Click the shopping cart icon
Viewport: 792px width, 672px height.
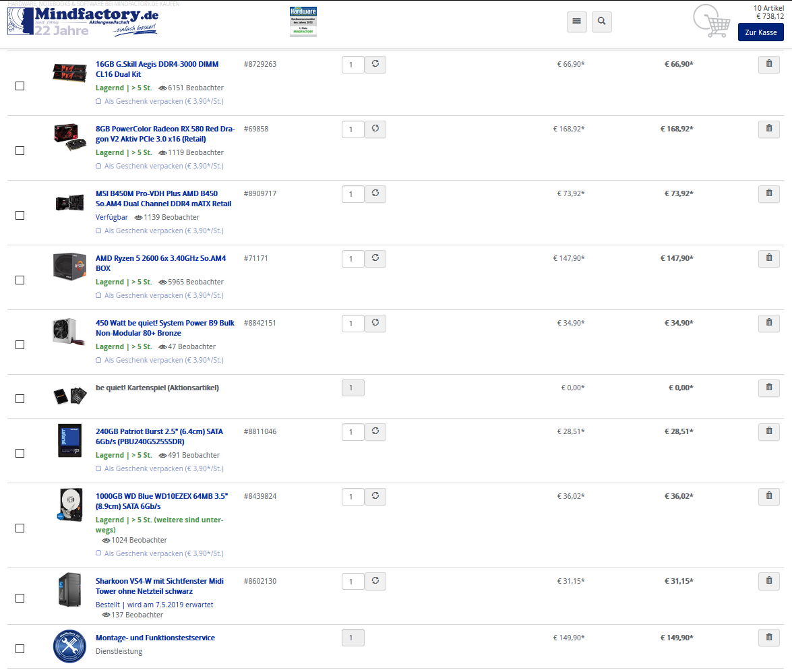point(712,21)
